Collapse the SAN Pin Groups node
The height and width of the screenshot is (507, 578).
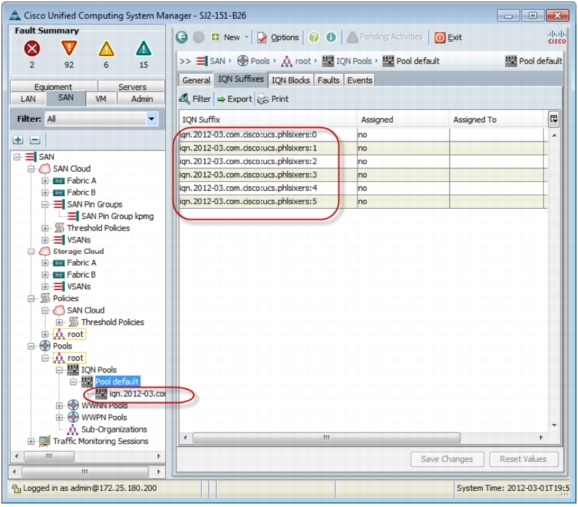(45, 204)
